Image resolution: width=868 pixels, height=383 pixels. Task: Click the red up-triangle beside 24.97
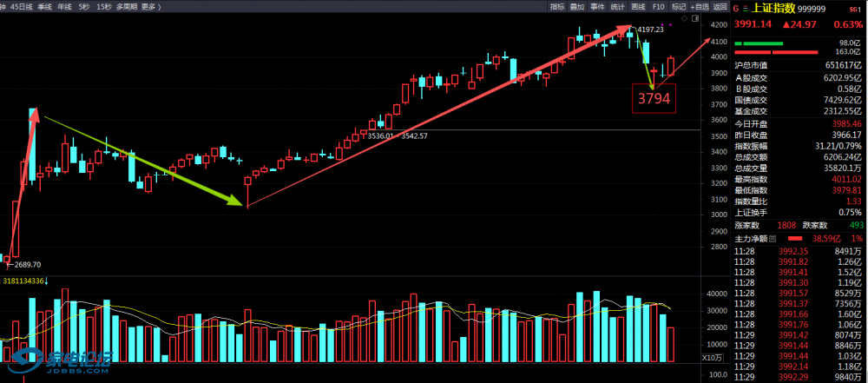[786, 24]
